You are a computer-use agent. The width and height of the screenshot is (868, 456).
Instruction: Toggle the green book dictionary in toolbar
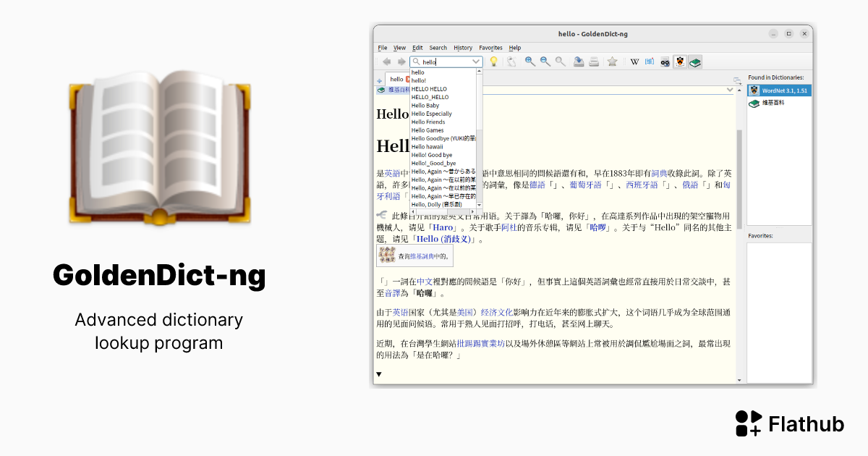(694, 62)
